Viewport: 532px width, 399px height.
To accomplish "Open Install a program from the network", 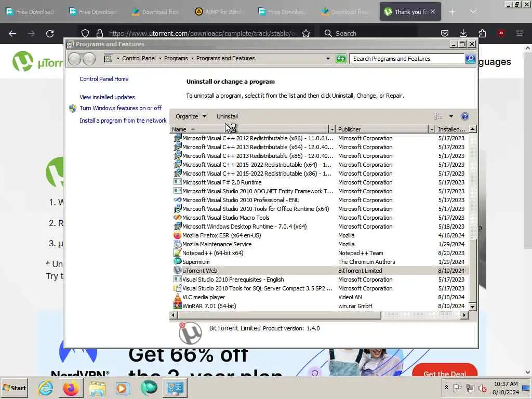I will click(123, 121).
